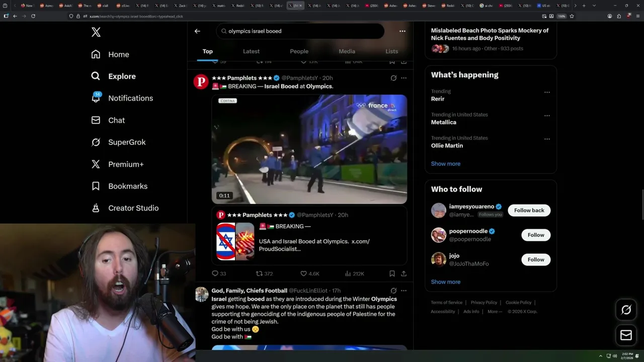Expand the More footer menu
The image size is (644, 362).
[x=494, y=312]
